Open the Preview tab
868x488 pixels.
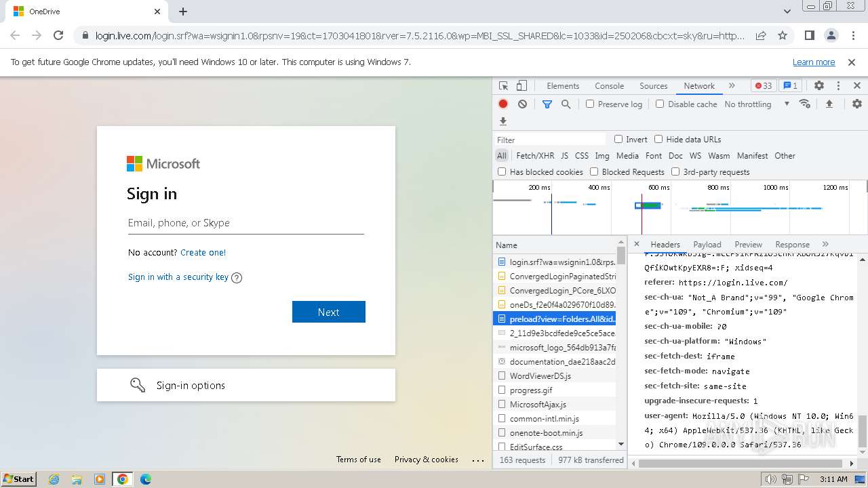point(748,245)
